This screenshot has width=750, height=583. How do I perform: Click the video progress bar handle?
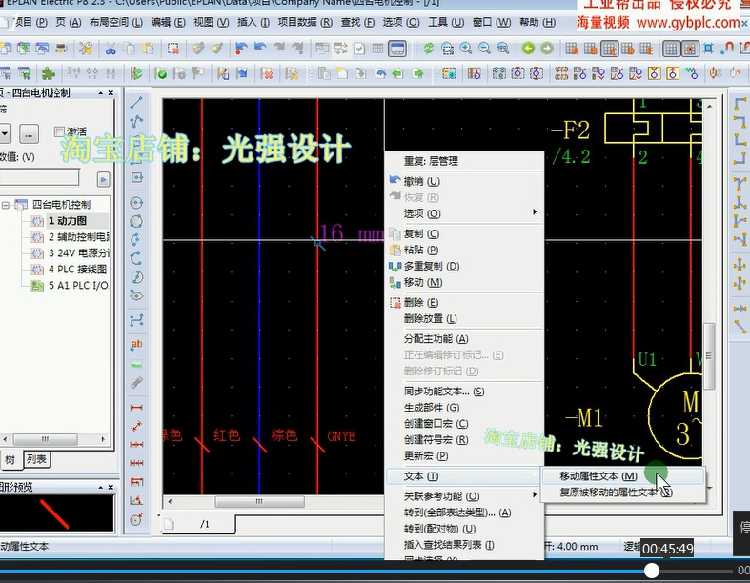(652, 570)
